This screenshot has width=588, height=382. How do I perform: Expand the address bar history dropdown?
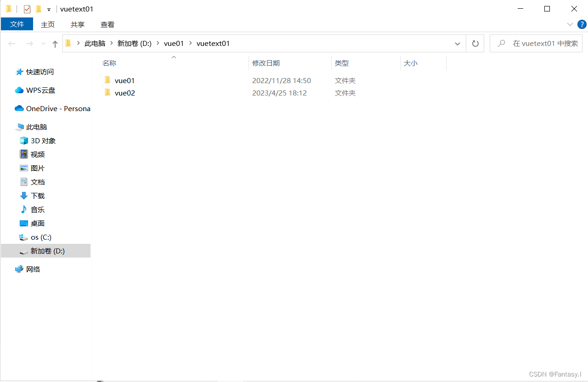[458, 44]
